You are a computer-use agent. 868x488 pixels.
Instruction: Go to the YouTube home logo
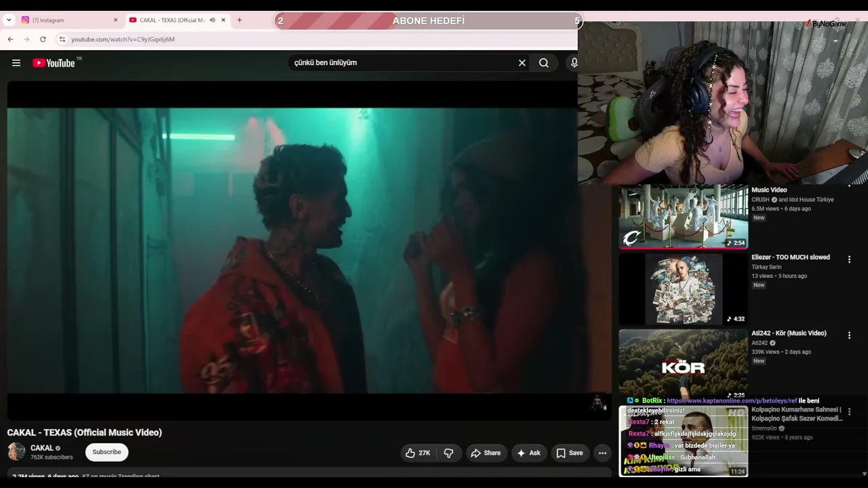pyautogui.click(x=54, y=63)
